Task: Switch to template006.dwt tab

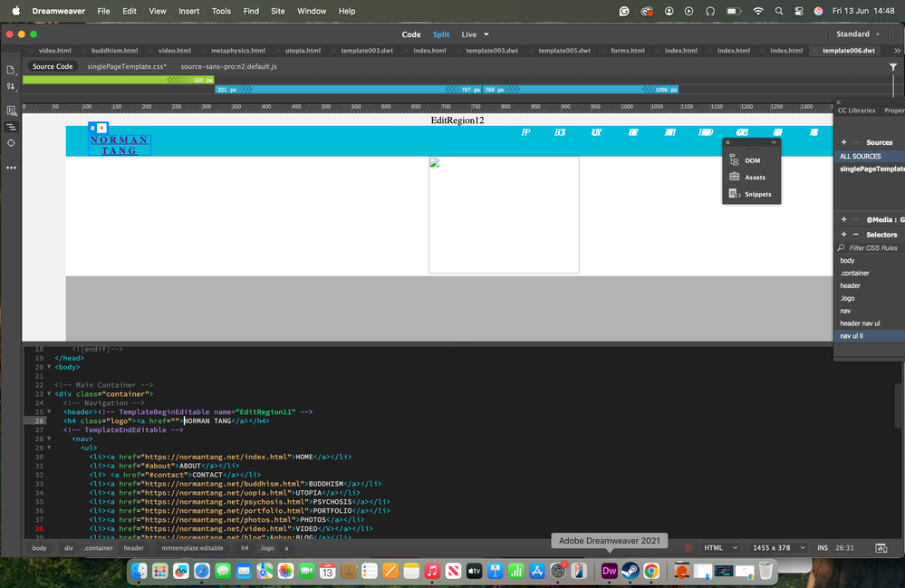Action: 849,51
